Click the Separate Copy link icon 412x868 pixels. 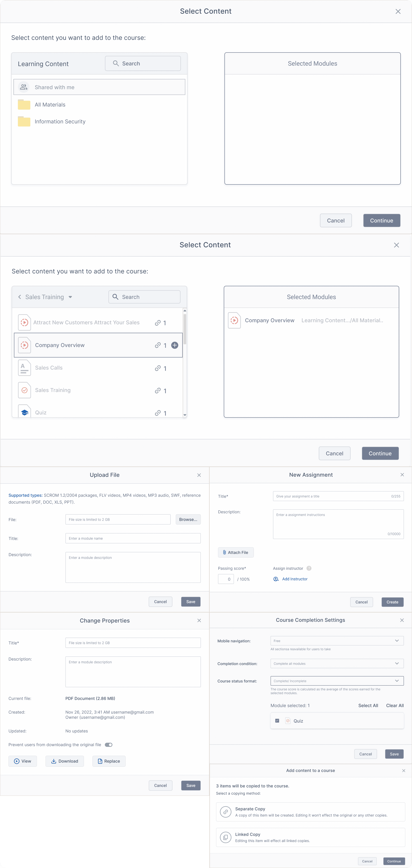click(x=226, y=812)
